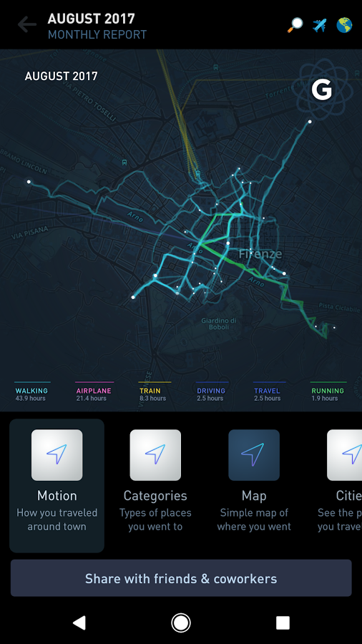Open the globe earth icon
362x644 pixels.
(344, 25)
